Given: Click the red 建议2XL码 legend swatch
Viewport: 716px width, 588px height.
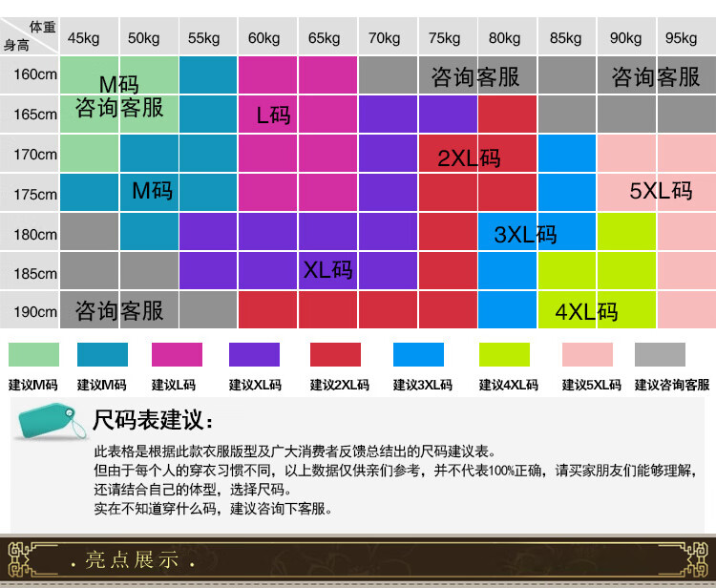Looking at the screenshot, I should pos(336,355).
